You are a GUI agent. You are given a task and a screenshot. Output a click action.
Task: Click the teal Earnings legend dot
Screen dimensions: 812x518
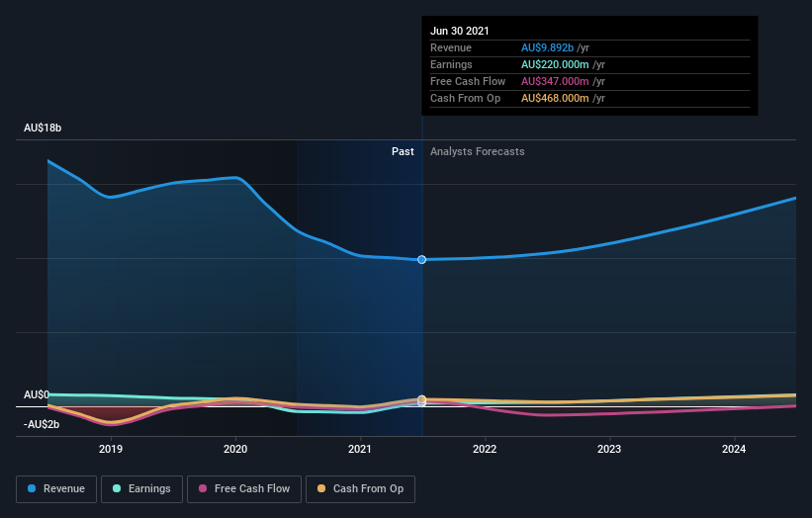point(117,488)
